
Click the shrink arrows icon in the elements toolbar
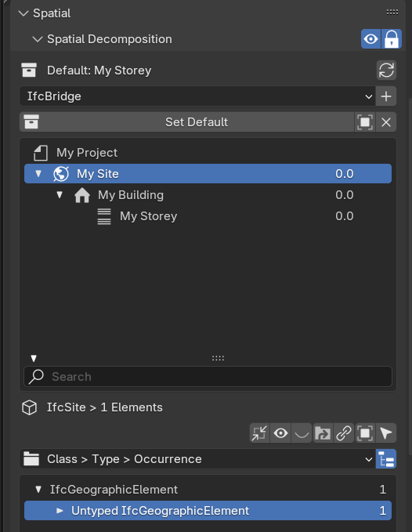(260, 433)
